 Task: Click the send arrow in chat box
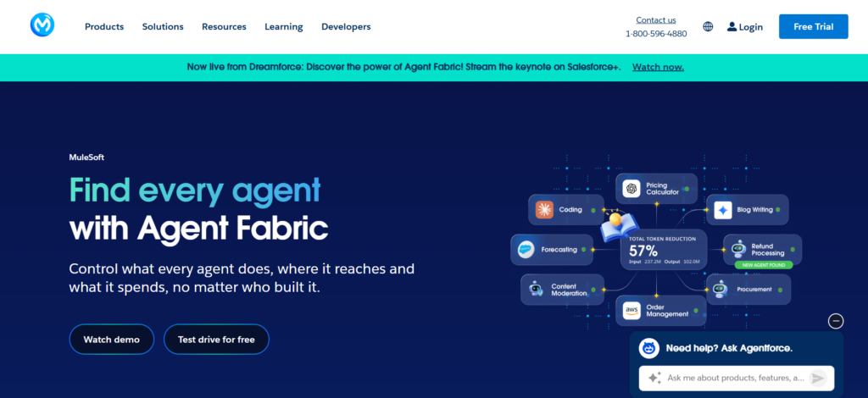[x=817, y=378]
